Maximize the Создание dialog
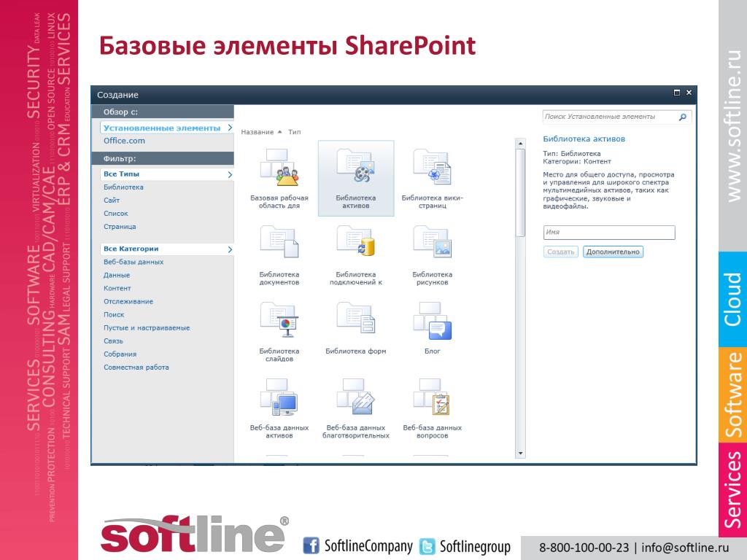 [676, 93]
